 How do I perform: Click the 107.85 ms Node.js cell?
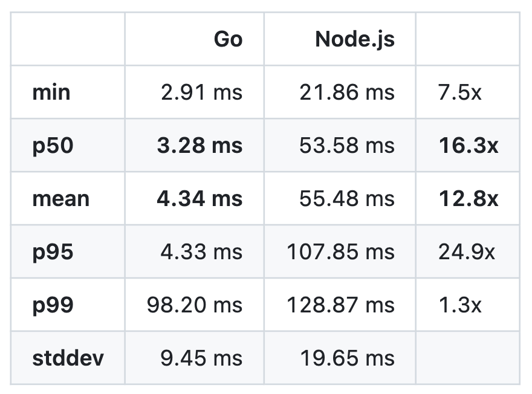click(340, 252)
